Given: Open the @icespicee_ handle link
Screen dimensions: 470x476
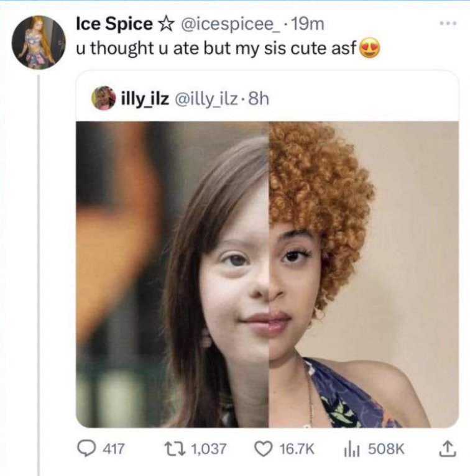Looking at the screenshot, I should 229,25.
